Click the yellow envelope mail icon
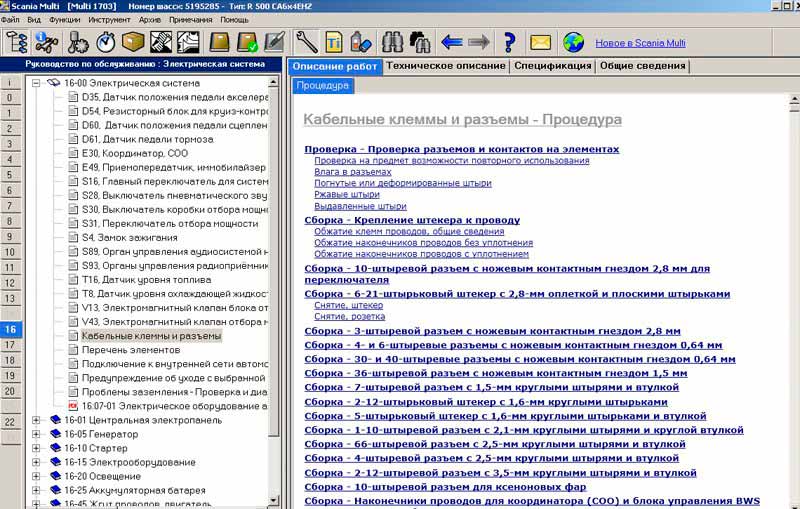This screenshot has height=509, width=800. [x=540, y=42]
